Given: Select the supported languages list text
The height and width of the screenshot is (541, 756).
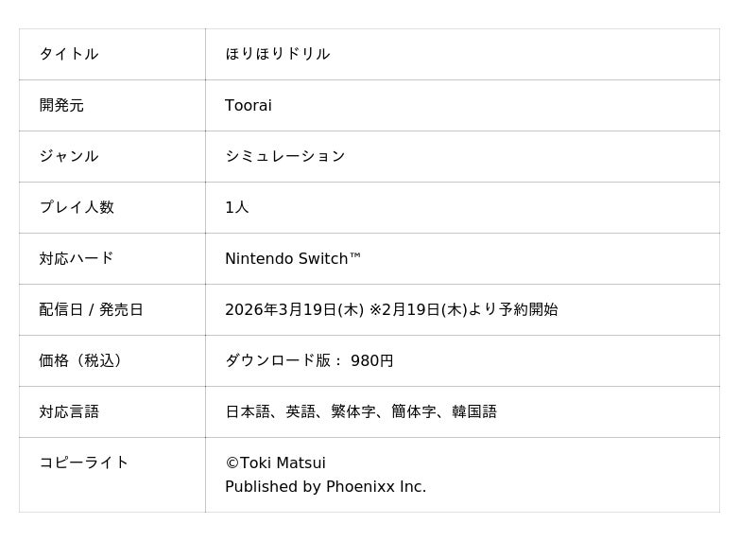Looking at the screenshot, I should (361, 411).
